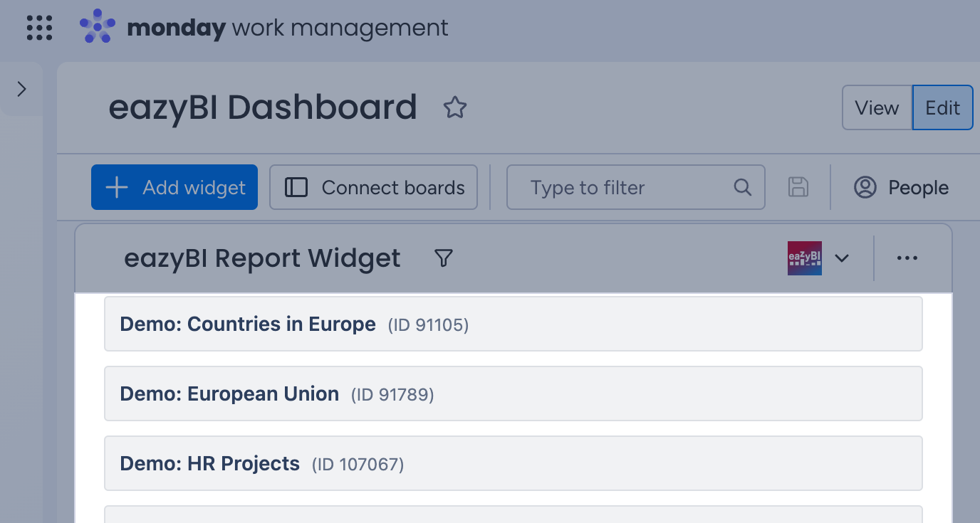Click the search magnifier icon
980x523 pixels.
pos(742,187)
